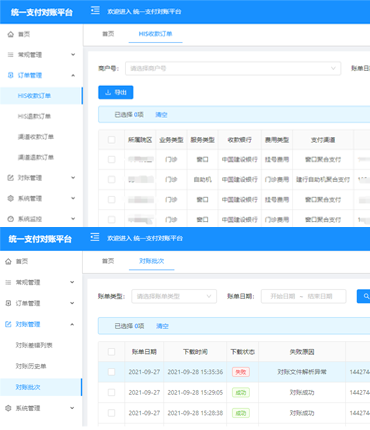Click 常规管理 list icon in HIS收款订单 screen sidebar
This screenshot has height=430, width=370.
click(x=11, y=55)
